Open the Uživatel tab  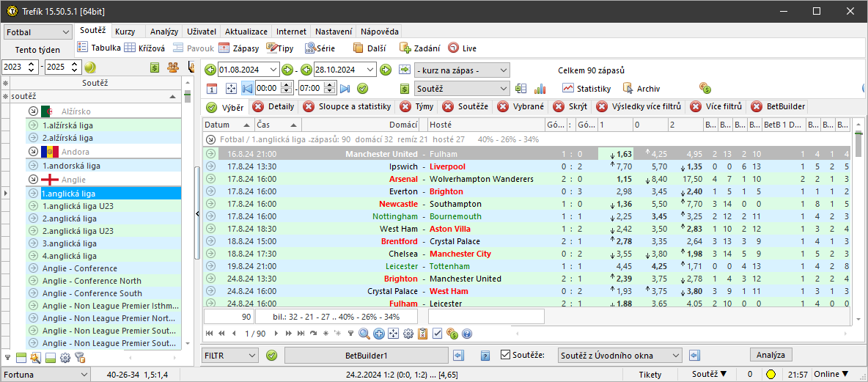pos(202,32)
